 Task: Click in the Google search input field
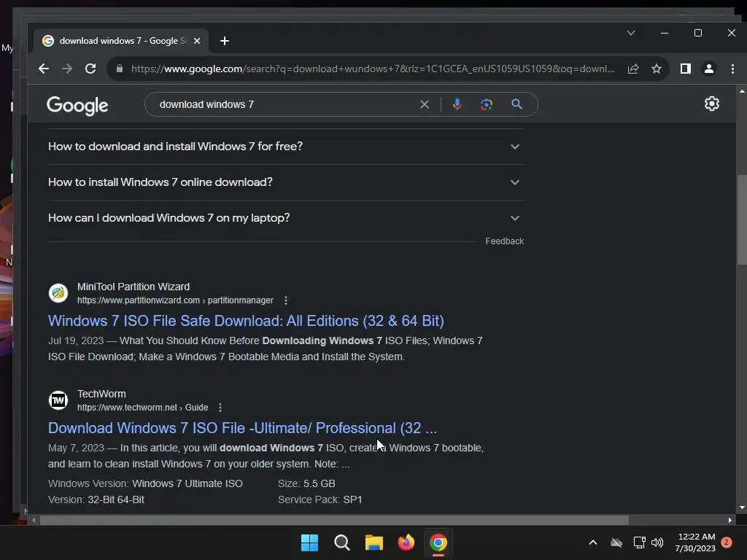click(286, 104)
